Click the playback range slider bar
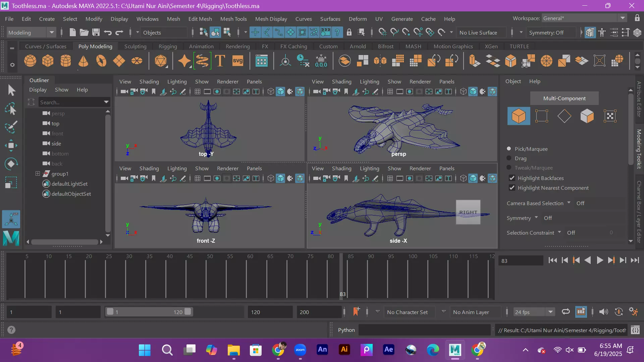The image size is (644, 362). pos(149,312)
